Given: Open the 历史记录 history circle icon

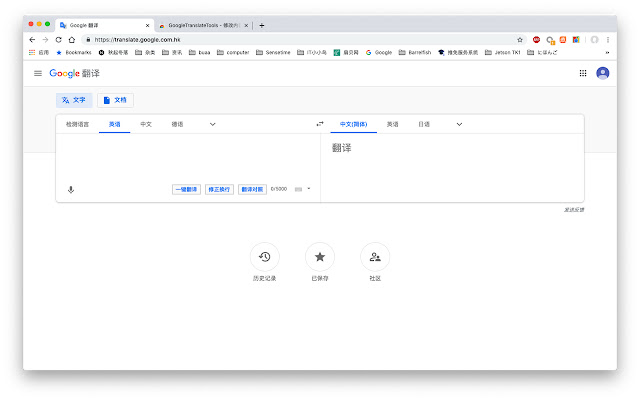Looking at the screenshot, I should click(x=265, y=257).
